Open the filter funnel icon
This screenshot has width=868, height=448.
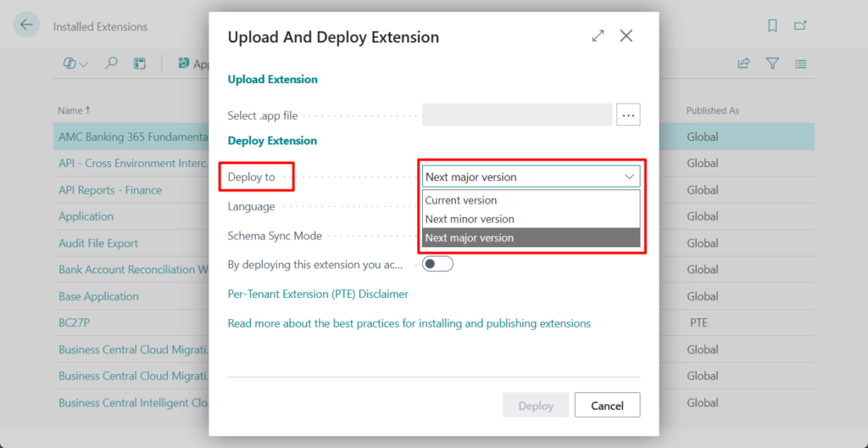(772, 64)
